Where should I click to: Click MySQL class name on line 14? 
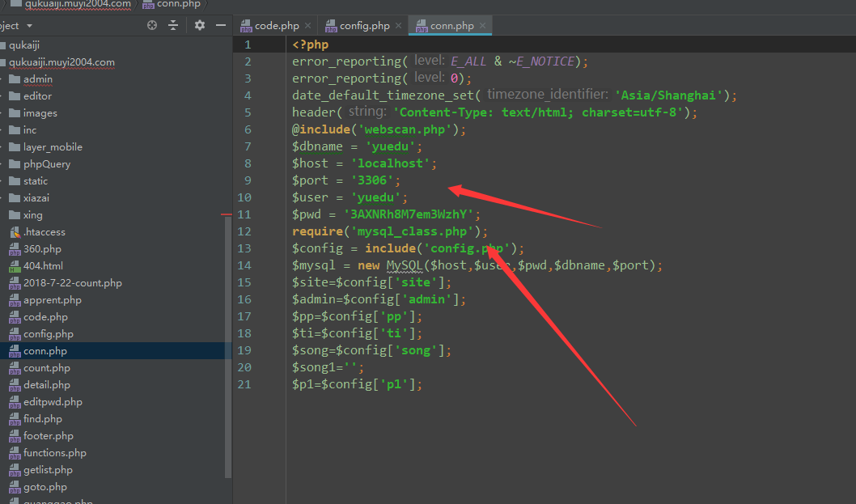coord(405,265)
